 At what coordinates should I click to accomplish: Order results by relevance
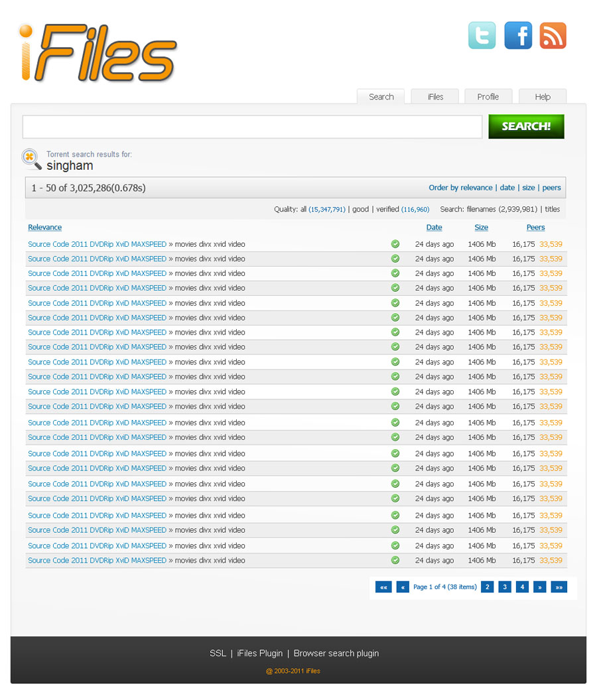(460, 188)
